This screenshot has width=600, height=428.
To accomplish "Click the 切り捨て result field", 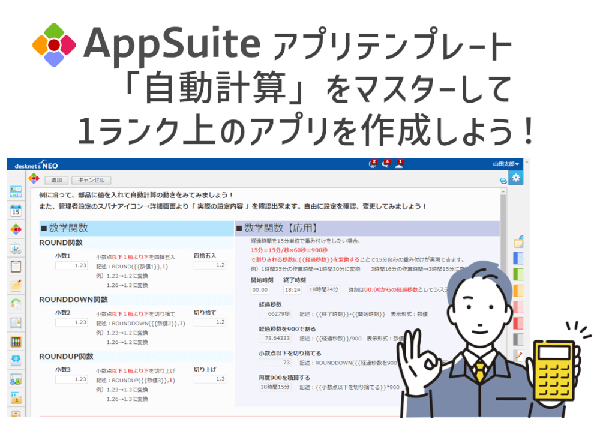I will pyautogui.click(x=210, y=322).
